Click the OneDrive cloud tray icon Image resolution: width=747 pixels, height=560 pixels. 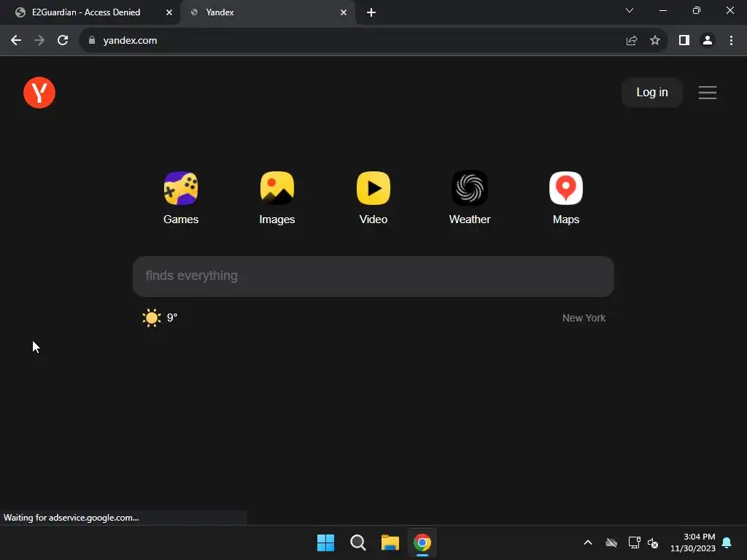tap(611, 542)
